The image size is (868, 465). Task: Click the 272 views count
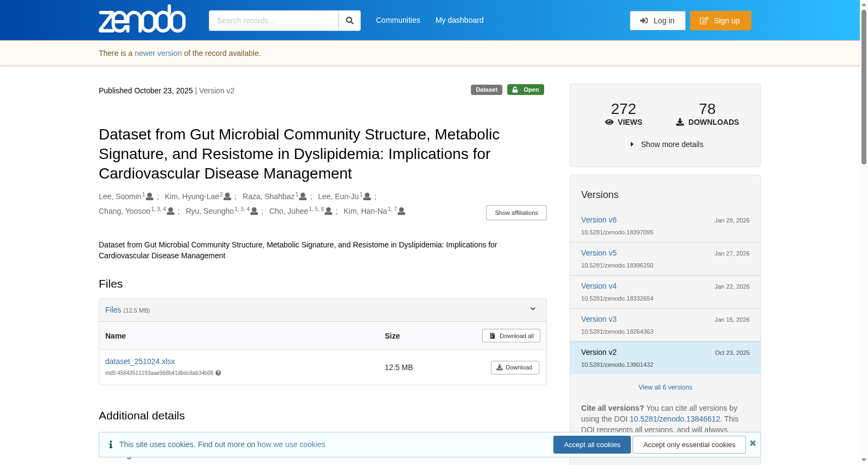623,109
